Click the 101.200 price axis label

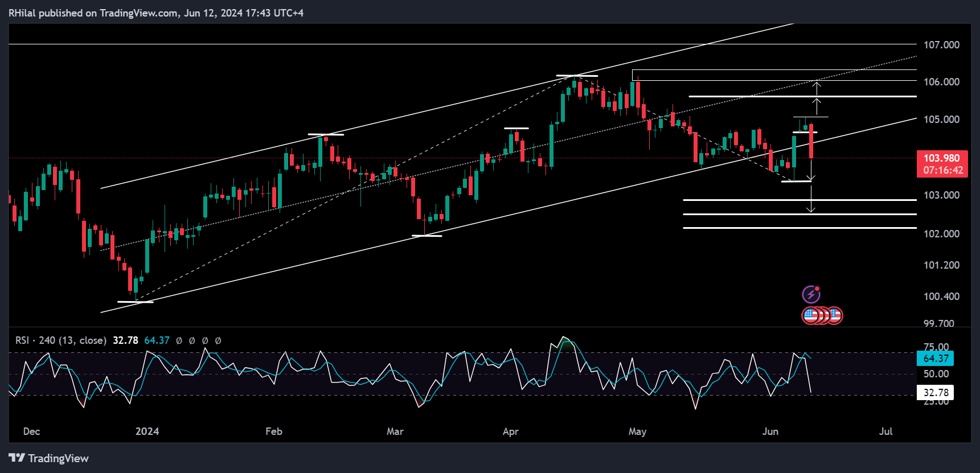(941, 265)
